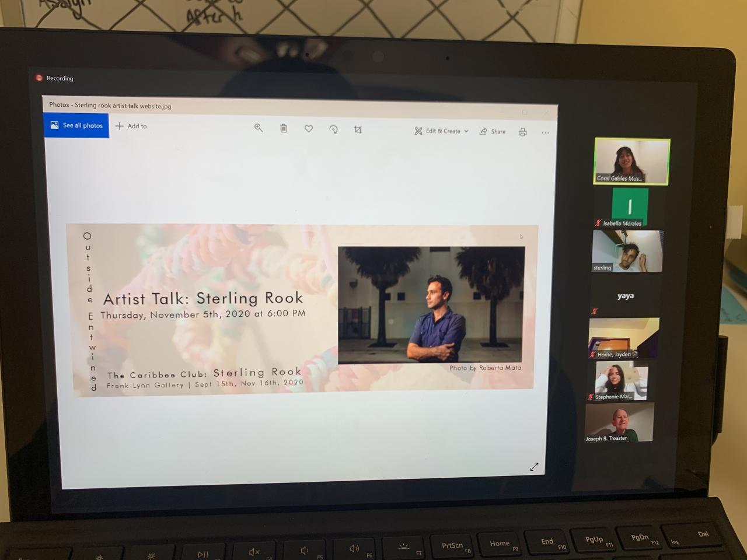The image size is (747, 560).
Task: Click the muted microphone icon under yaya
Action: [x=594, y=311]
